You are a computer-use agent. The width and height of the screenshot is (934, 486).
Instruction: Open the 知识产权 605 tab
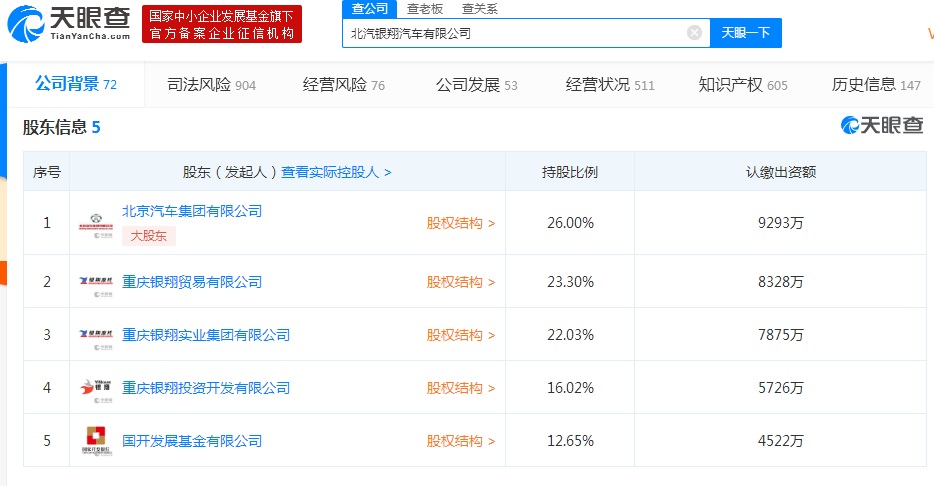[743, 85]
